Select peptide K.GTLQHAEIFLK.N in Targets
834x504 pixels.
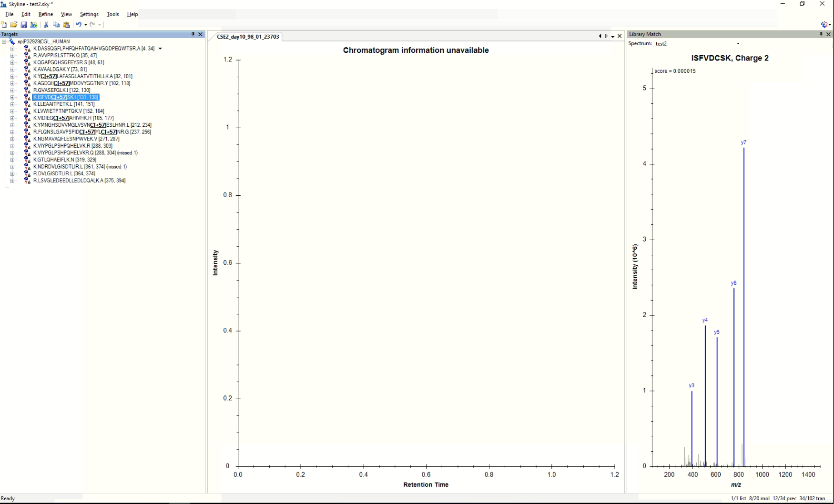[x=64, y=160]
